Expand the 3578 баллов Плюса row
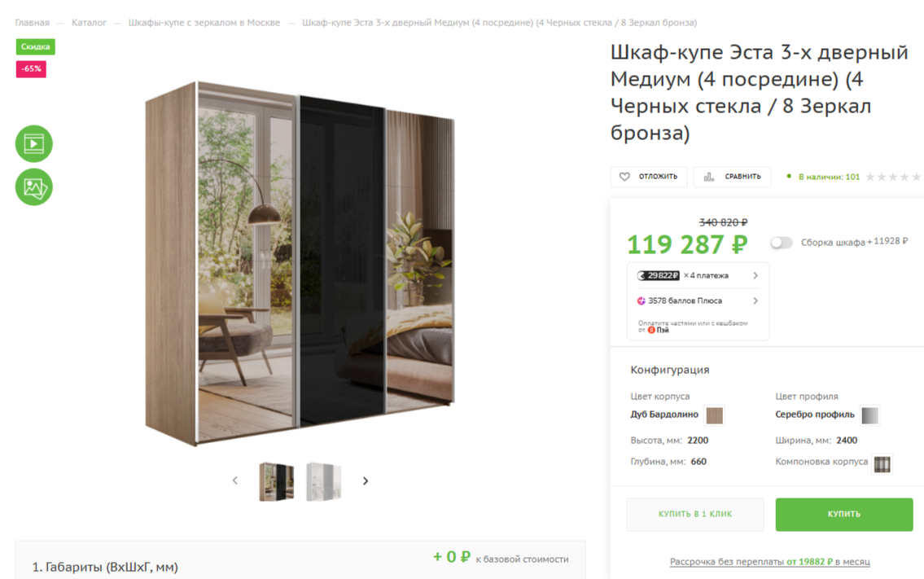Image resolution: width=924 pixels, height=579 pixels. tap(698, 300)
